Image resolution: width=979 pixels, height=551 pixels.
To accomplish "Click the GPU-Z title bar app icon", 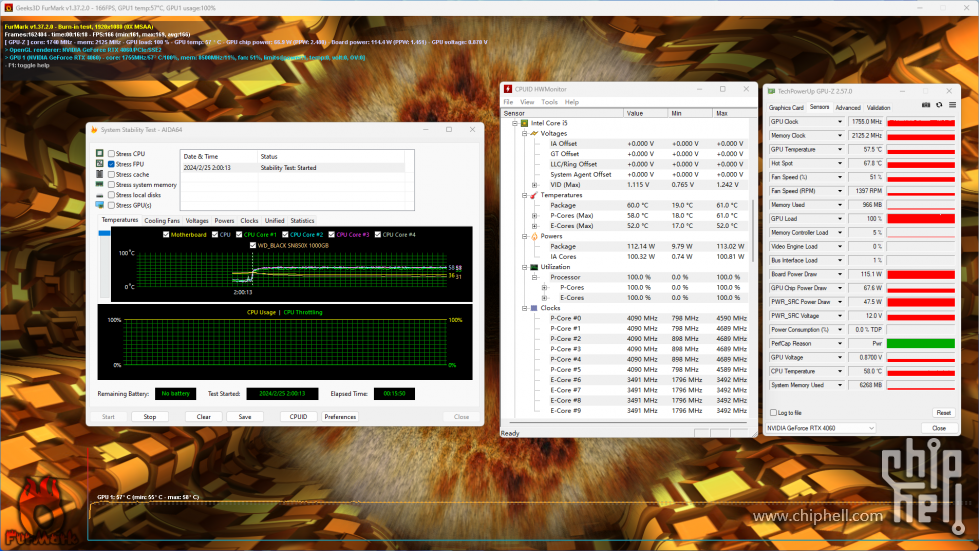I will (772, 91).
